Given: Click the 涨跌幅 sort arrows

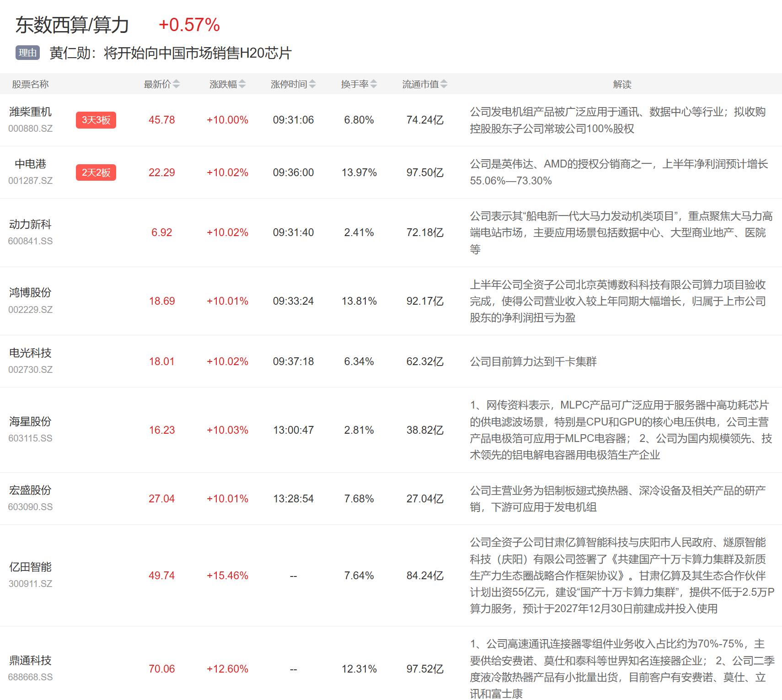Looking at the screenshot, I should (242, 84).
